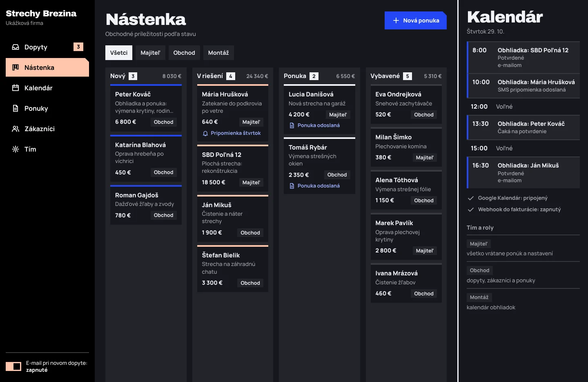This screenshot has width=588, height=382.
Task: Click Webhook do fakturácie zapnutý checkmark
Action: tap(471, 210)
